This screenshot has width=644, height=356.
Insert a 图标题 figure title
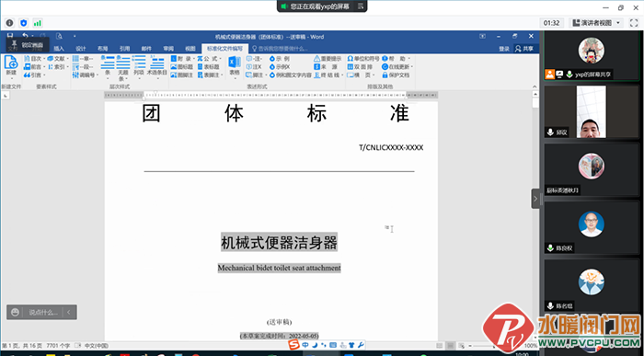[x=181, y=66]
